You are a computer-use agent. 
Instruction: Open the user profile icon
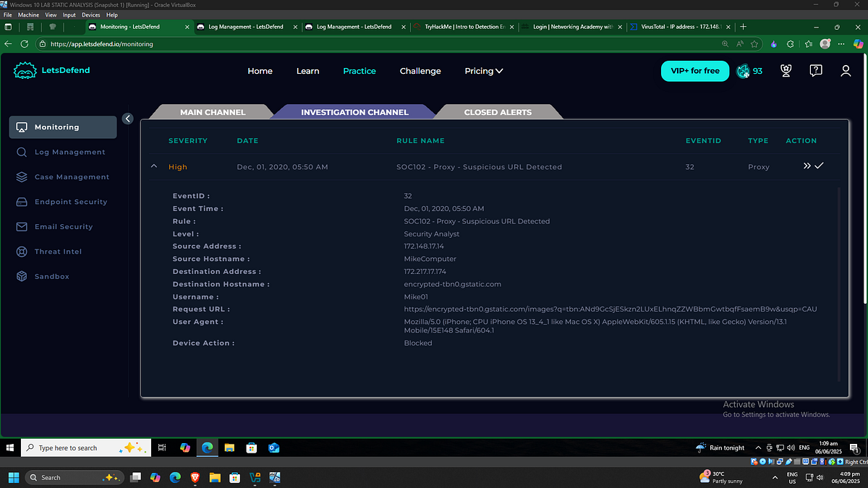pyautogui.click(x=846, y=71)
